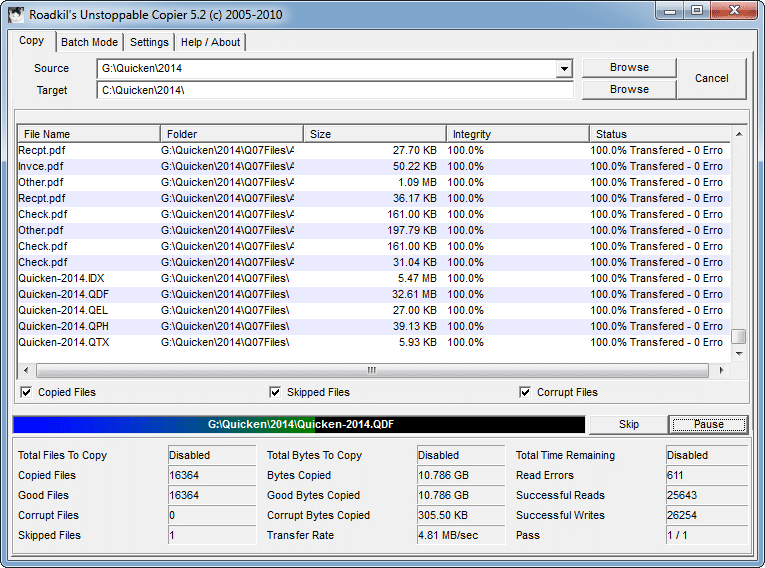Click the Successful Reads value 25643
The image size is (765, 568).
point(706,495)
